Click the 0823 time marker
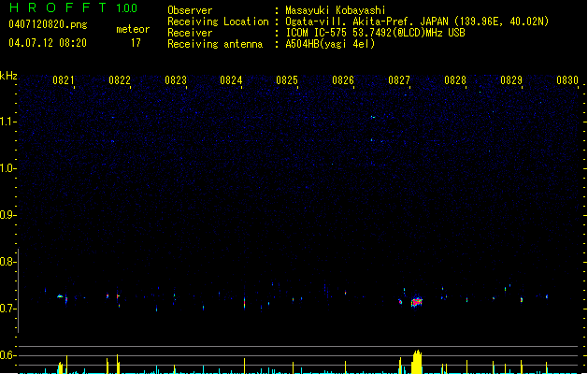Viewport: 588px width, 374px height. [x=176, y=80]
